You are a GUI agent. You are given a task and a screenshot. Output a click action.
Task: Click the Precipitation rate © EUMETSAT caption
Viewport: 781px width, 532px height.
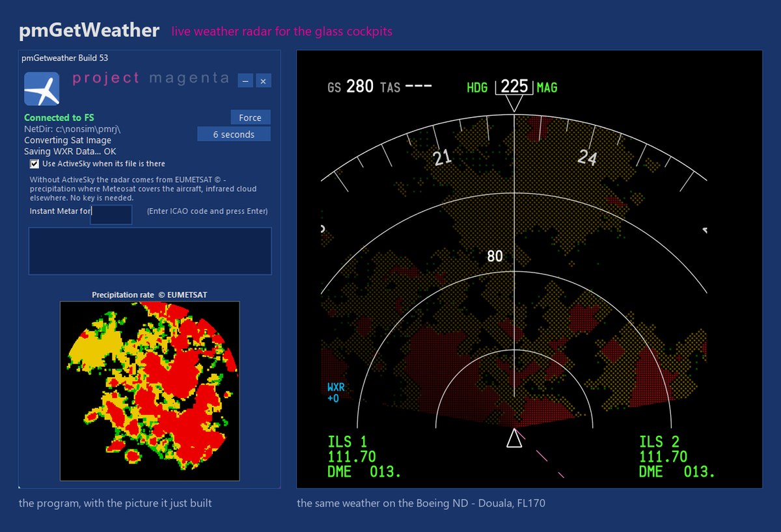tap(150, 295)
